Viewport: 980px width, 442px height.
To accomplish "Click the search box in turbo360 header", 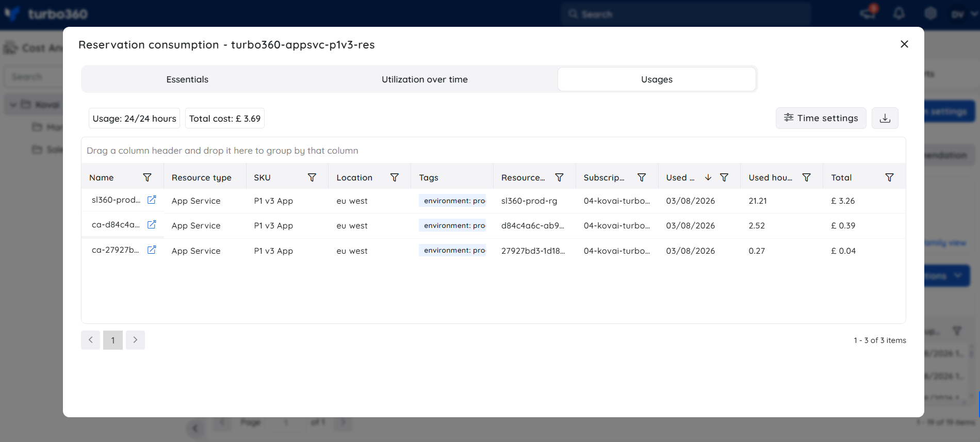I will click(x=686, y=14).
